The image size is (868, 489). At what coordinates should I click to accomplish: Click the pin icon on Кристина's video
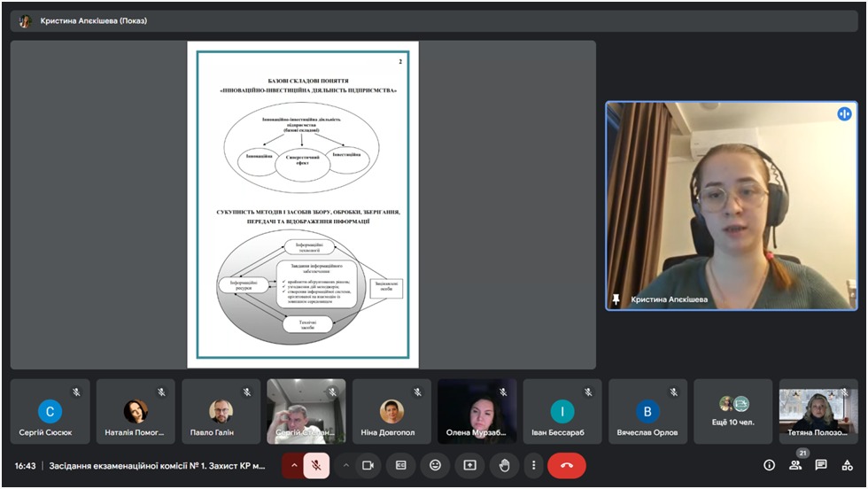point(616,299)
